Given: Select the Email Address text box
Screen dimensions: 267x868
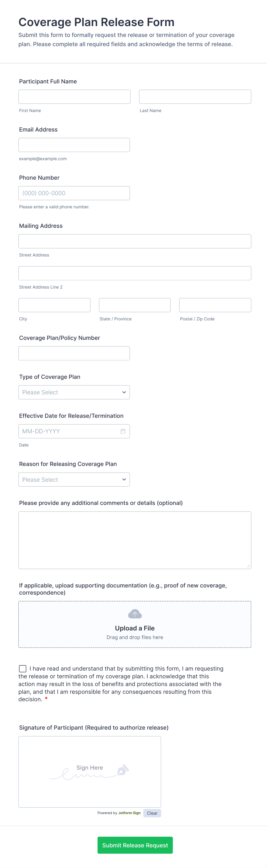Looking at the screenshot, I should click(x=74, y=145).
